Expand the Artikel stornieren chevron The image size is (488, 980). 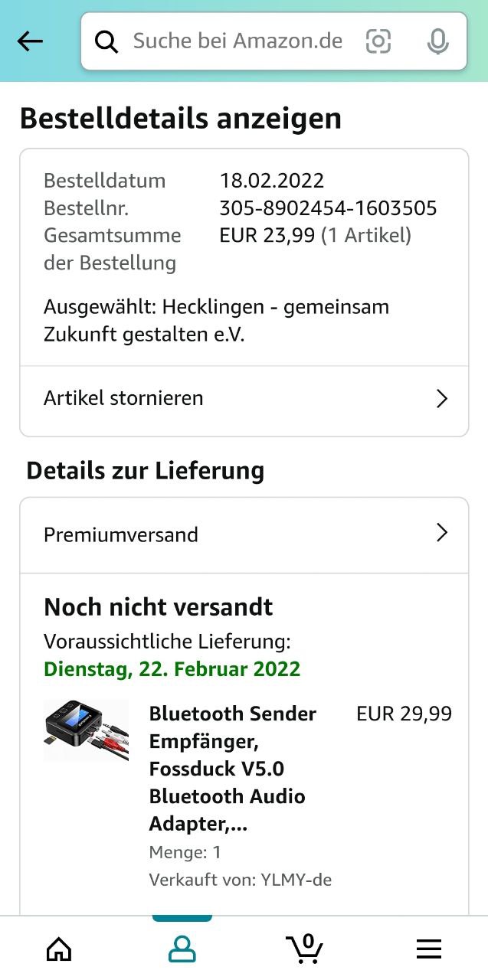coord(441,399)
